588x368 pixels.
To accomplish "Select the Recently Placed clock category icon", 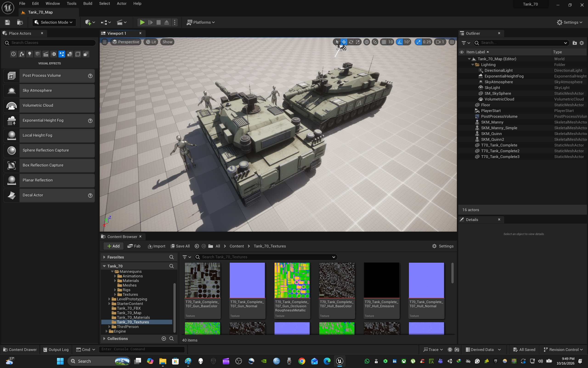I will pos(13,54).
